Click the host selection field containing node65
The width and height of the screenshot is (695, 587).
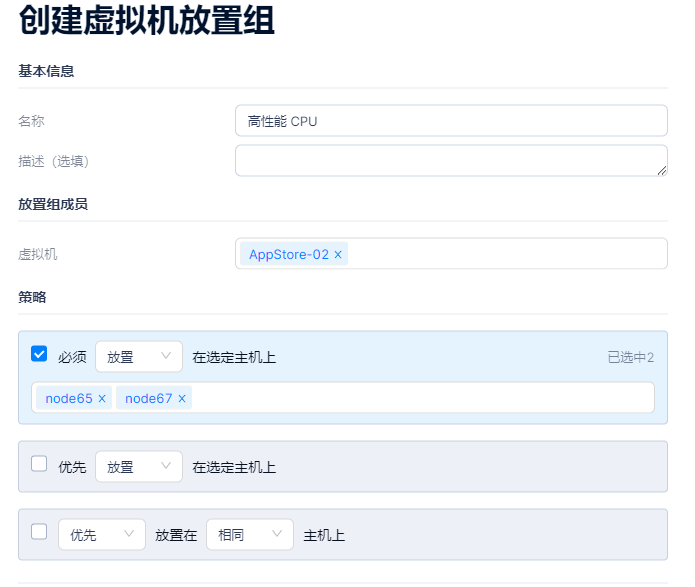[x=343, y=398]
